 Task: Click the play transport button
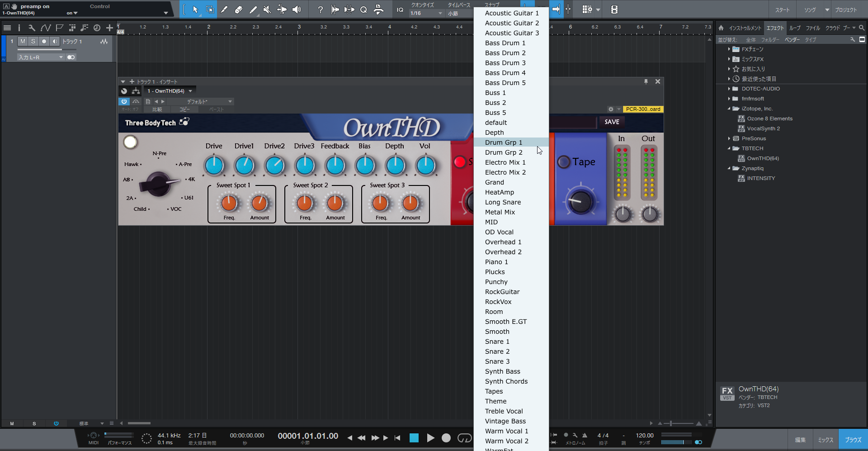[x=430, y=438]
